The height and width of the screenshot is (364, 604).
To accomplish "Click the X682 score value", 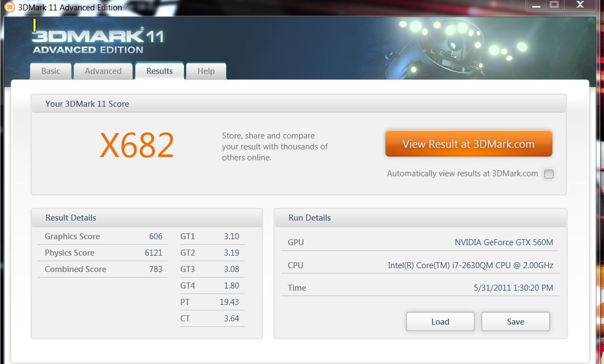I will tap(137, 145).
